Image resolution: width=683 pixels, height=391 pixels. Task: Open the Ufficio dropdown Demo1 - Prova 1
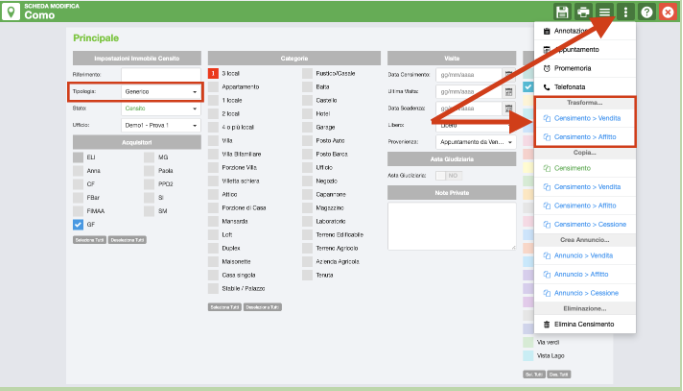pyautogui.click(x=161, y=125)
